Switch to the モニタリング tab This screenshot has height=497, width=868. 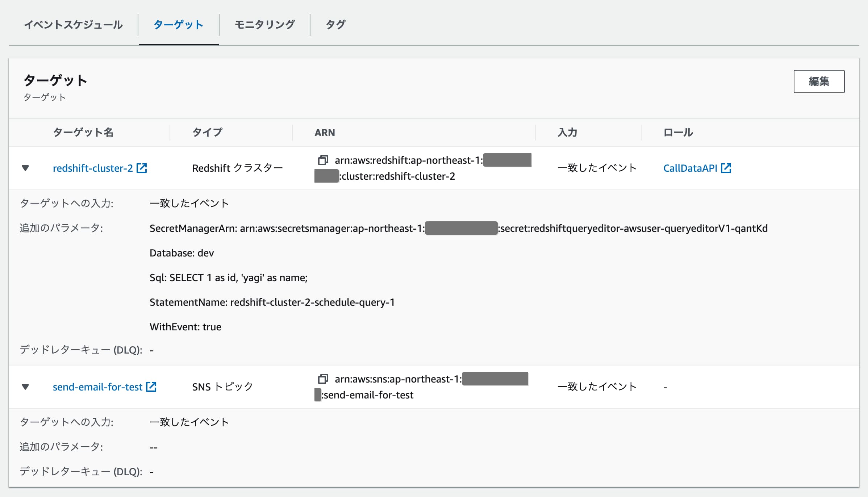pos(265,25)
